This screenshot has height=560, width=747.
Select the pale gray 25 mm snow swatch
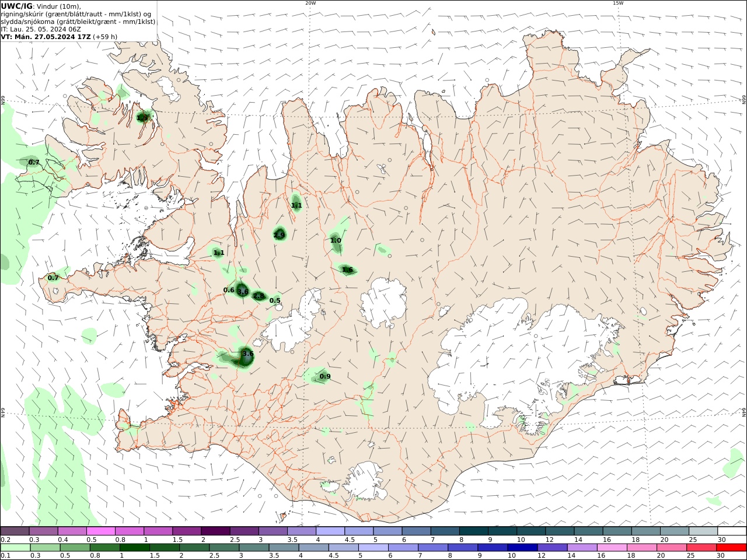703,531
